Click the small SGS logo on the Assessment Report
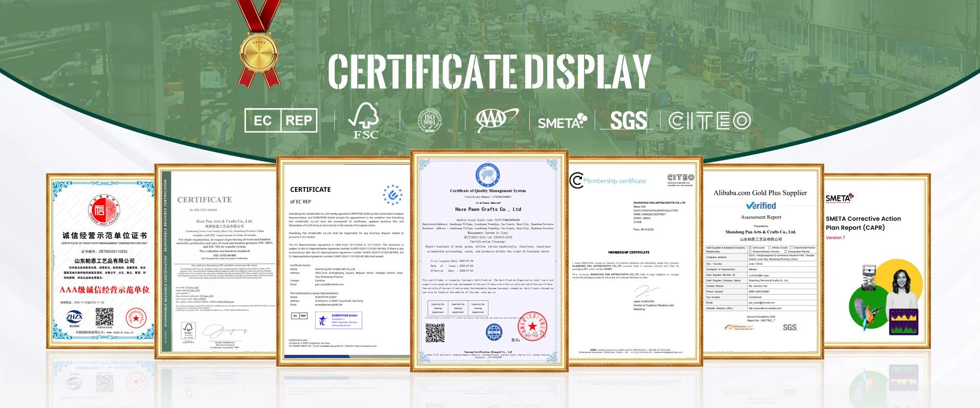The height and width of the screenshot is (408, 980). tap(790, 327)
